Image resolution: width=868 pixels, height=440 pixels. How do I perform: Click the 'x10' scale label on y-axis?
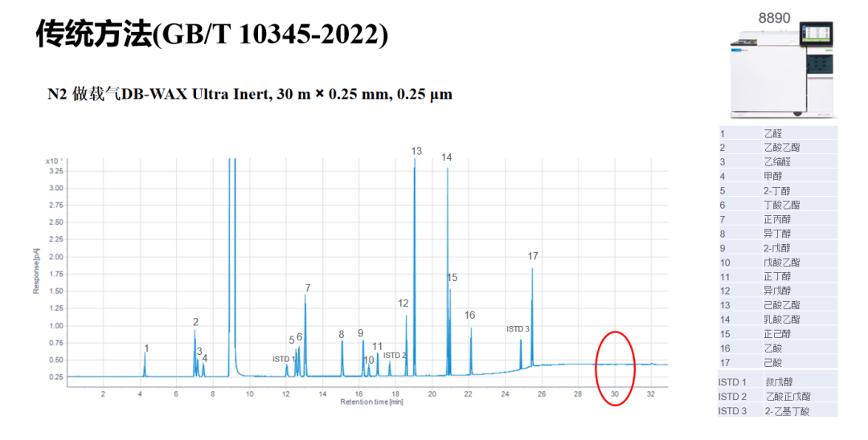click(x=53, y=161)
